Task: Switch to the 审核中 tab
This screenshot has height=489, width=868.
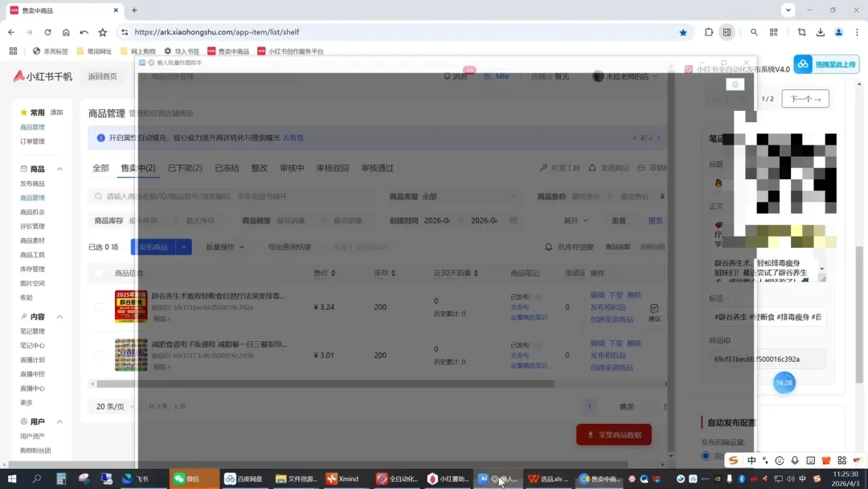Action: click(x=292, y=168)
